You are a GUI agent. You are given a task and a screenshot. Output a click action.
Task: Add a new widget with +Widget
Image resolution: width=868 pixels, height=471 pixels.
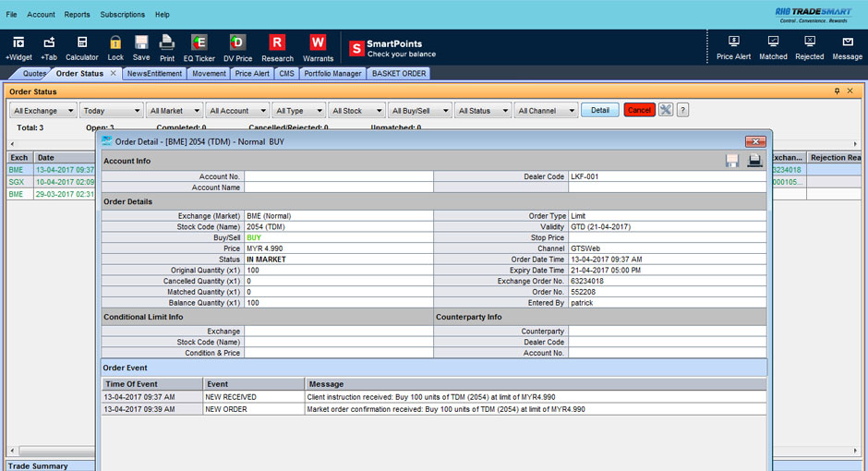[18, 48]
